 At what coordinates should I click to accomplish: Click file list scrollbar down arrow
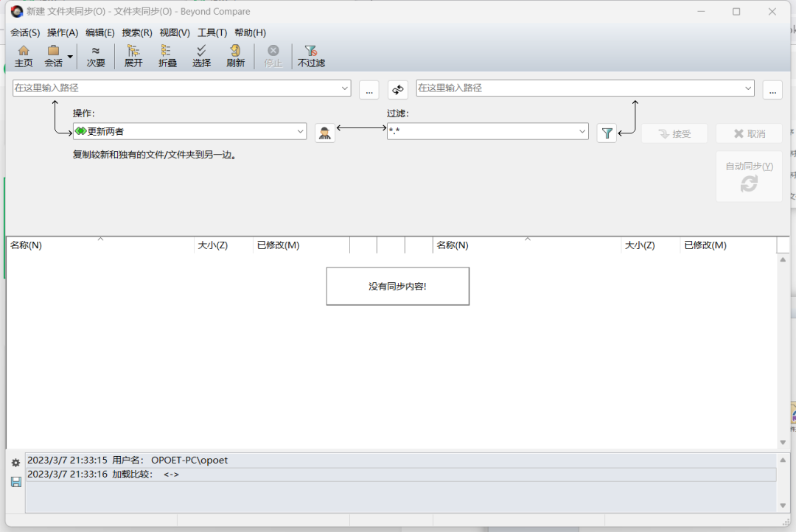pyautogui.click(x=783, y=443)
